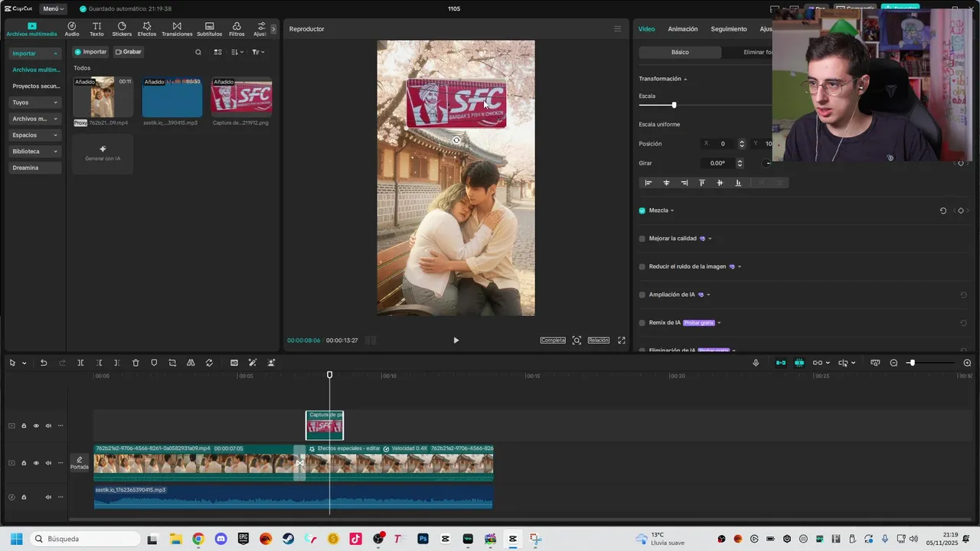Toggle the media grid view icon

pyautogui.click(x=217, y=52)
